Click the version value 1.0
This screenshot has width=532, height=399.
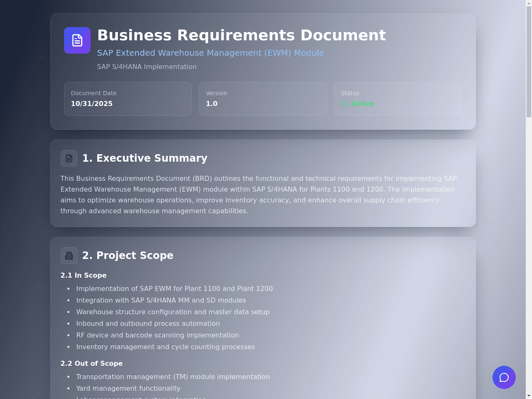click(212, 103)
